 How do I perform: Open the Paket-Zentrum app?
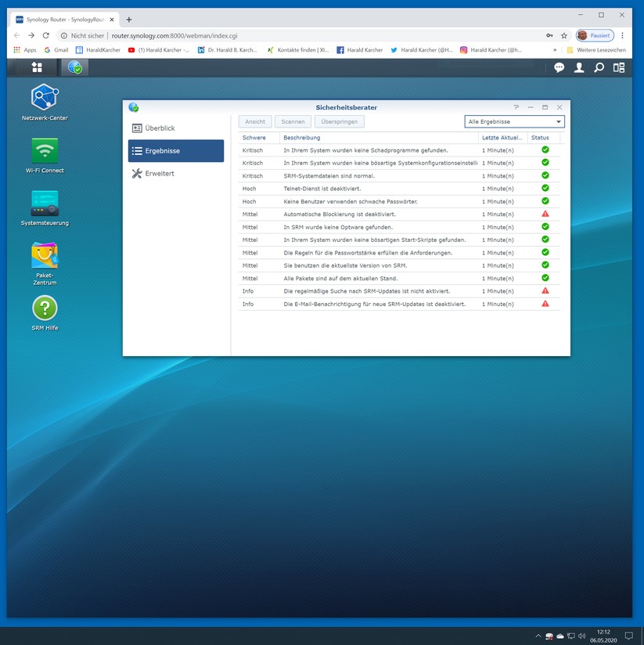click(x=45, y=256)
